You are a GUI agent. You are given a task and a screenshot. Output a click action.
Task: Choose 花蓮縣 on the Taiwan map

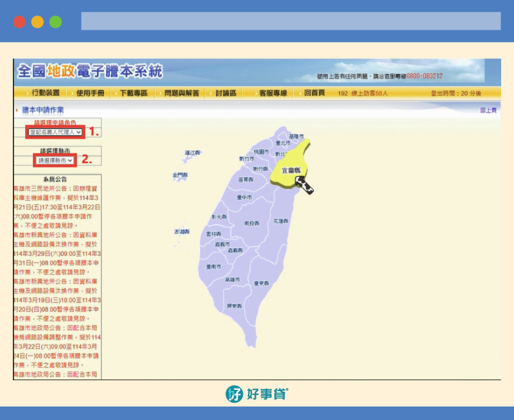pyautogui.click(x=280, y=220)
